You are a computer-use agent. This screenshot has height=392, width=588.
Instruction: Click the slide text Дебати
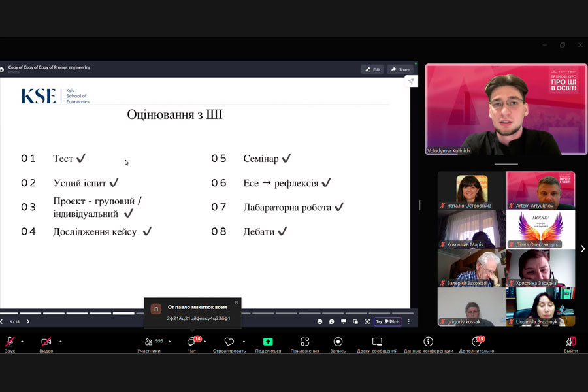[x=259, y=232]
